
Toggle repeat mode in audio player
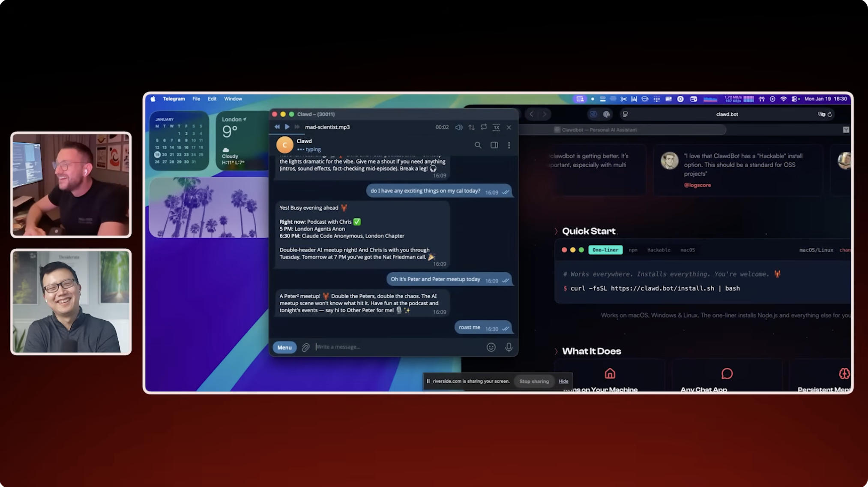point(484,127)
